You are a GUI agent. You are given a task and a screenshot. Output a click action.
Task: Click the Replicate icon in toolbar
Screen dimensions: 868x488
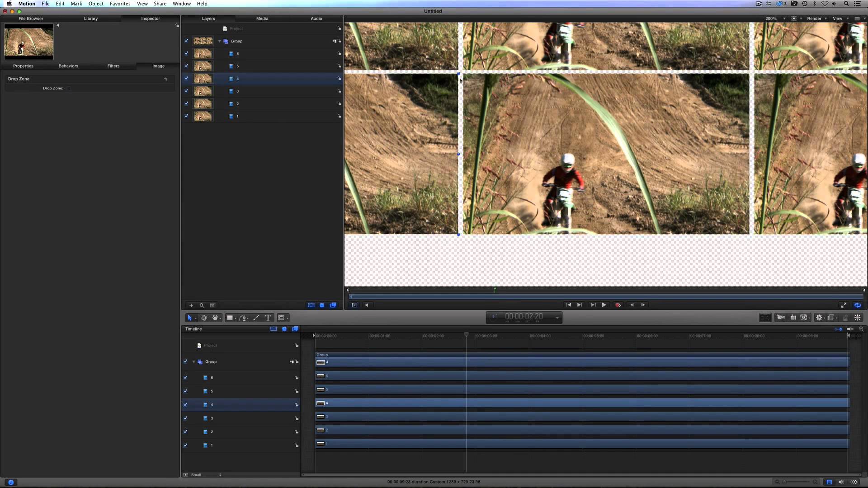(858, 318)
